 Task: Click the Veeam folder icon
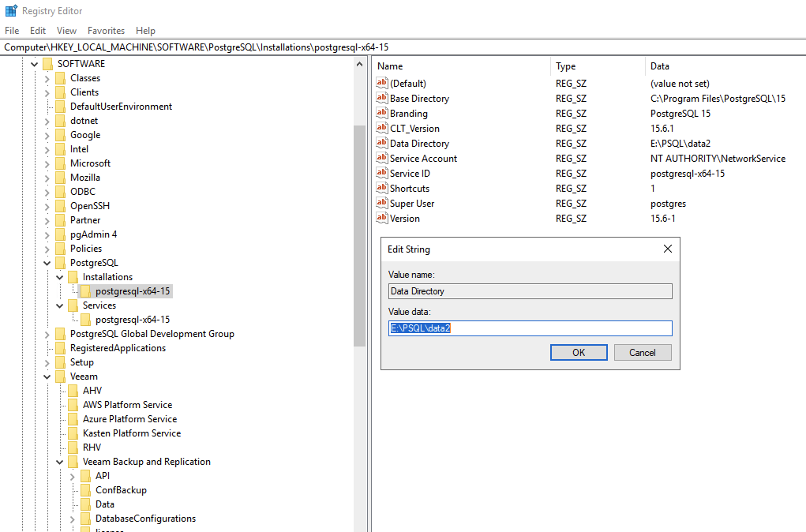click(x=62, y=376)
